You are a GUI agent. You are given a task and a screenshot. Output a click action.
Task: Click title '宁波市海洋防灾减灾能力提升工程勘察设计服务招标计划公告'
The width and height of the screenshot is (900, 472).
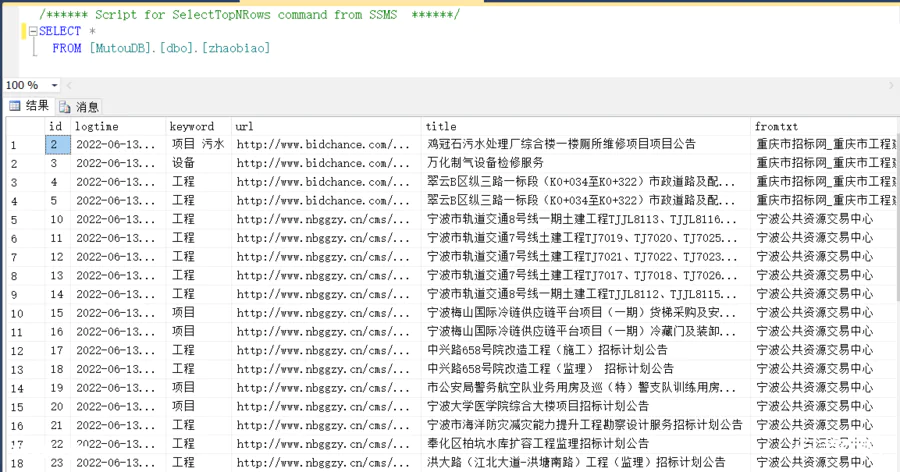(x=584, y=425)
